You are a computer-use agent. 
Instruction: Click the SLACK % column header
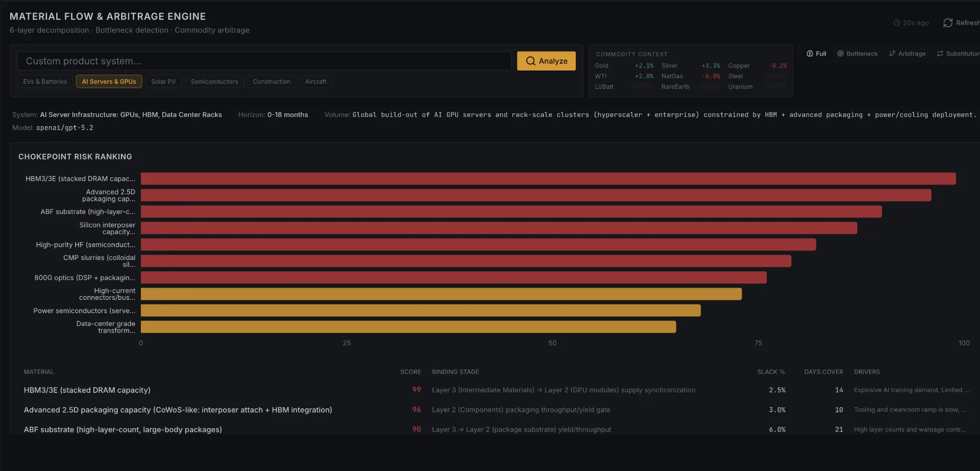tap(771, 372)
